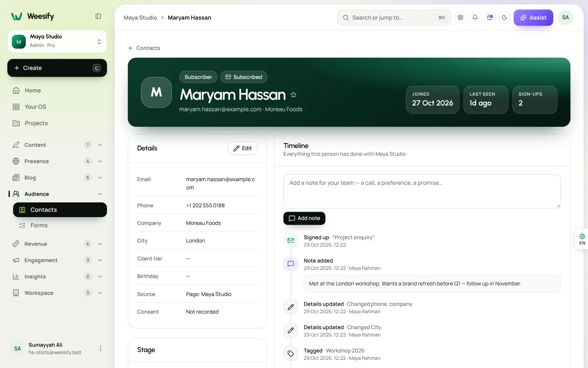Click the JOINED 27 Oct 2026 stat card

[x=432, y=100]
